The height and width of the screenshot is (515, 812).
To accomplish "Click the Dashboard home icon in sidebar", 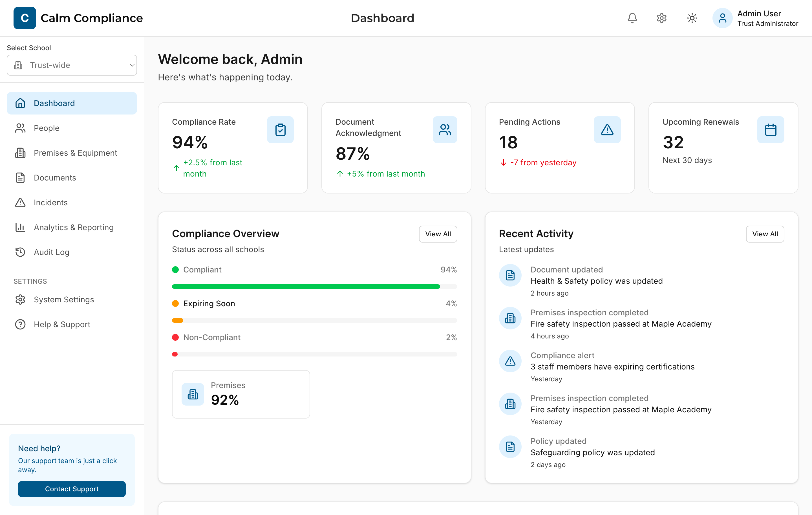I will coord(20,103).
